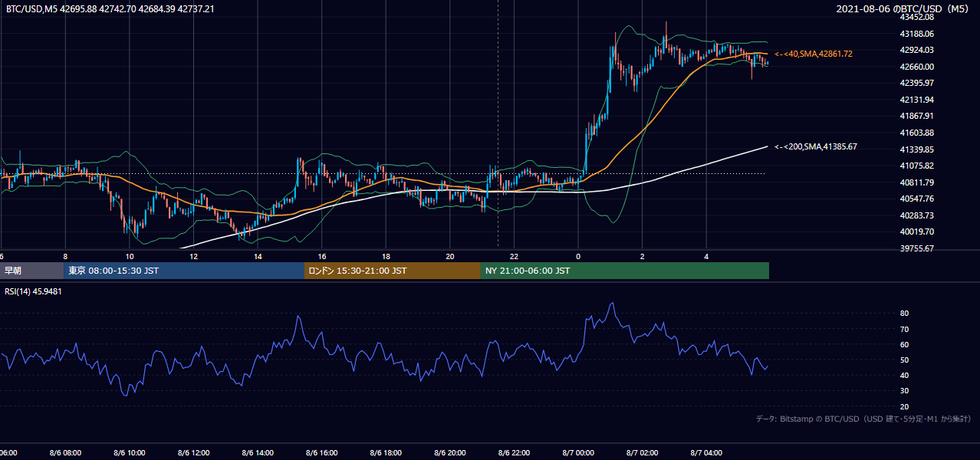Click price axis value 39755.67
Image resolution: width=980 pixels, height=460 pixels.
[x=919, y=248]
